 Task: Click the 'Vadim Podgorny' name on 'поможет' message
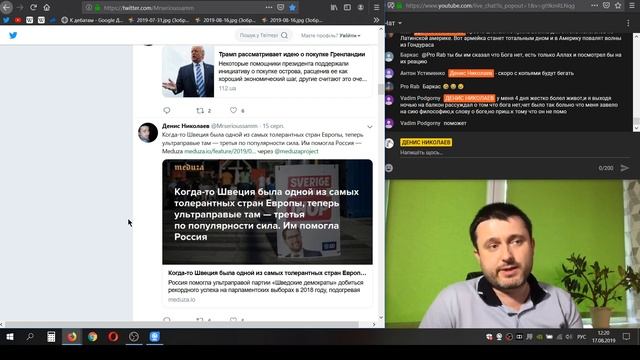pos(420,123)
